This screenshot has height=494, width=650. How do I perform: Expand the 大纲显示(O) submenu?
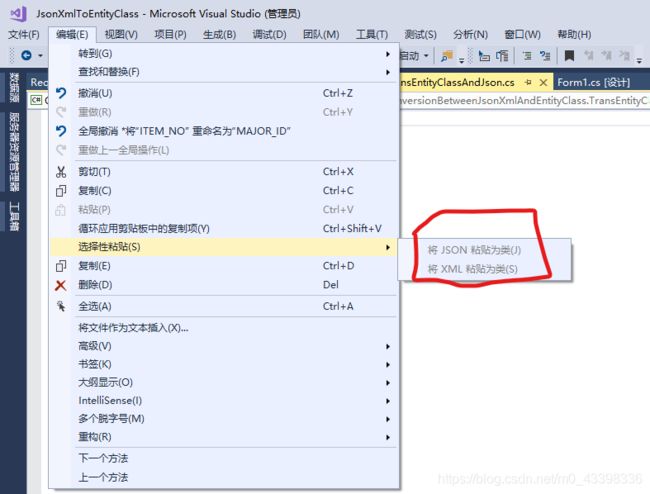388,383
